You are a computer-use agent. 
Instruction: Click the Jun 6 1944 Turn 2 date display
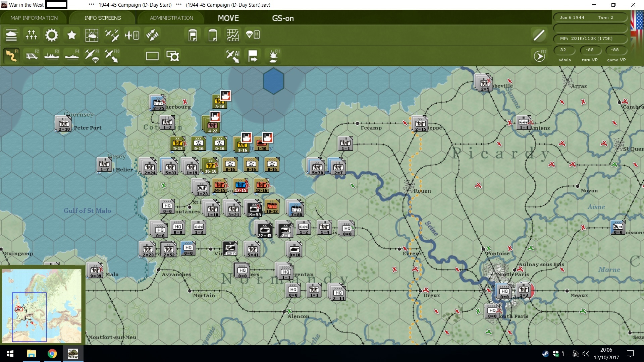[590, 17]
